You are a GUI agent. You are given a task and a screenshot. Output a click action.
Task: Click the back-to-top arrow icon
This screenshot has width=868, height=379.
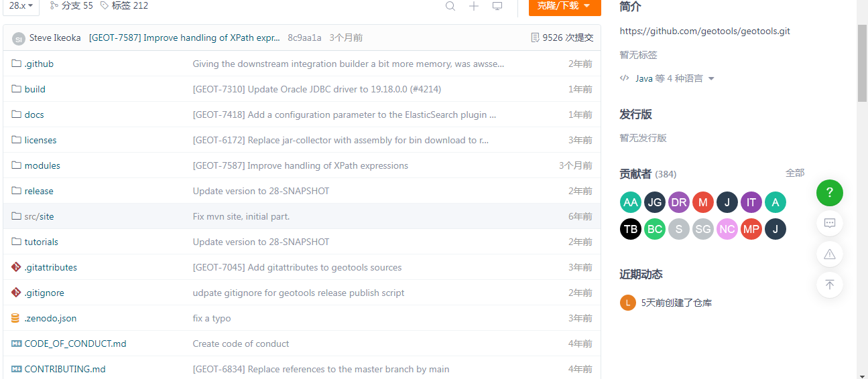point(830,285)
